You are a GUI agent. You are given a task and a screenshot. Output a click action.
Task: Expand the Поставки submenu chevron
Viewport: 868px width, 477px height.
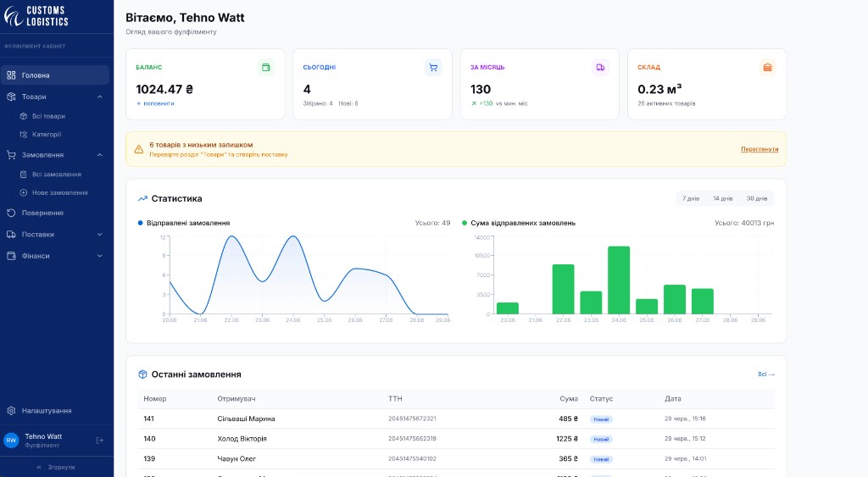tap(100, 235)
